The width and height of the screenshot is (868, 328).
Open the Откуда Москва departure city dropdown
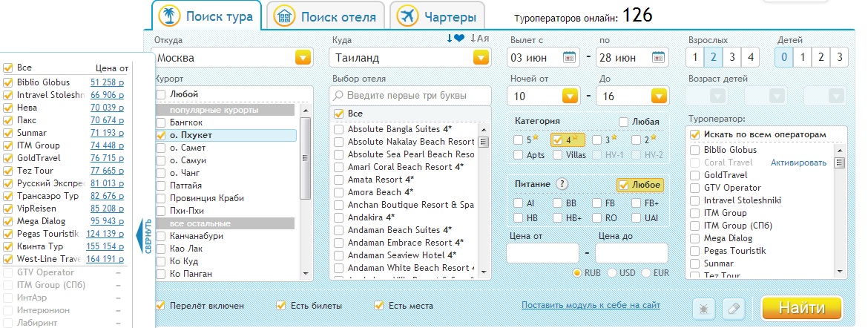click(x=303, y=57)
